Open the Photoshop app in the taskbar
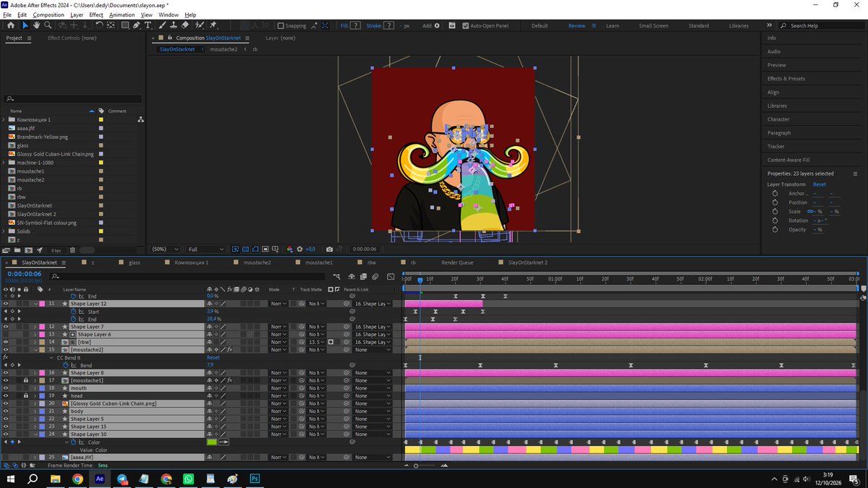This screenshot has width=868, height=488. point(255,479)
